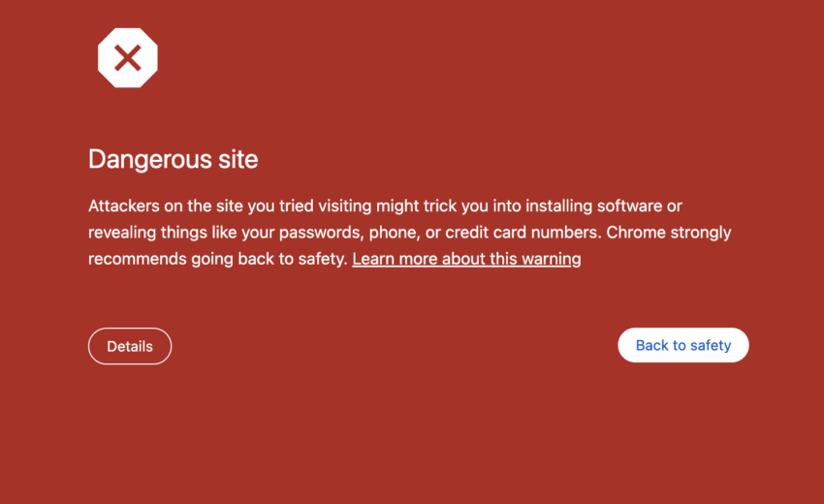Click the empty red space right of the warning icon
Screen dimensions: 824x504
coord(436,58)
